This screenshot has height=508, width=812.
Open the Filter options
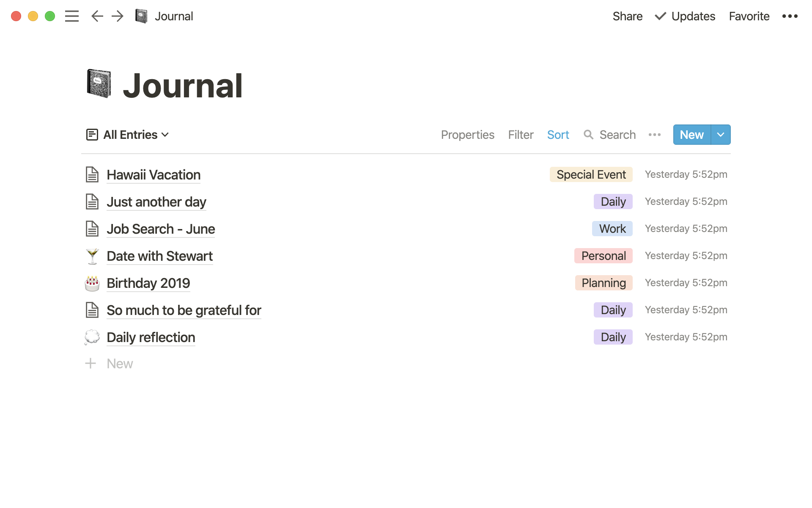521,135
